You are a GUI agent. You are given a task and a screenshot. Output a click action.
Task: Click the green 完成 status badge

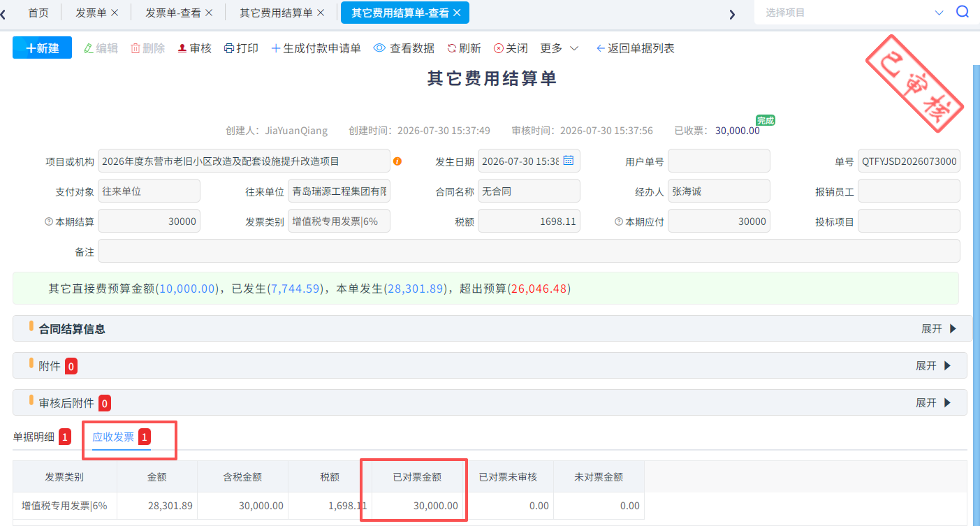click(766, 120)
